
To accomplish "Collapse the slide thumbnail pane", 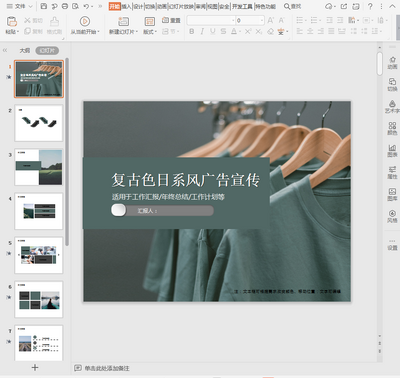I will point(5,50).
